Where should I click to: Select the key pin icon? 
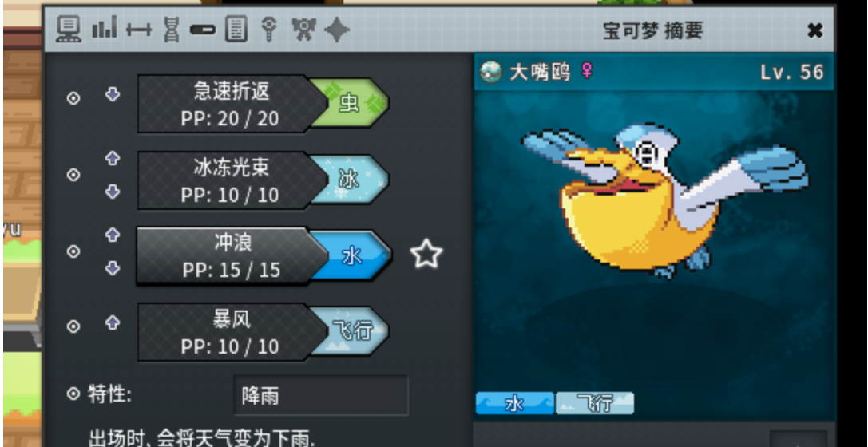(269, 30)
